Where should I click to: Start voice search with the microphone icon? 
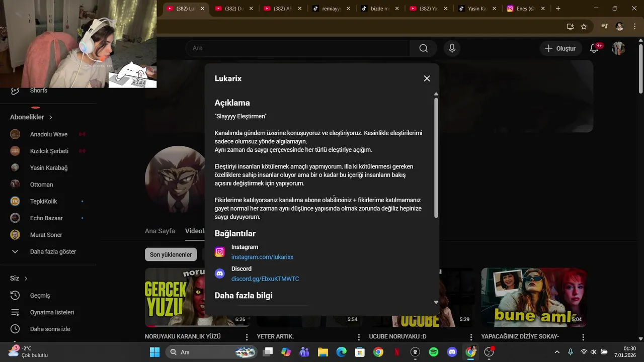pyautogui.click(x=452, y=48)
